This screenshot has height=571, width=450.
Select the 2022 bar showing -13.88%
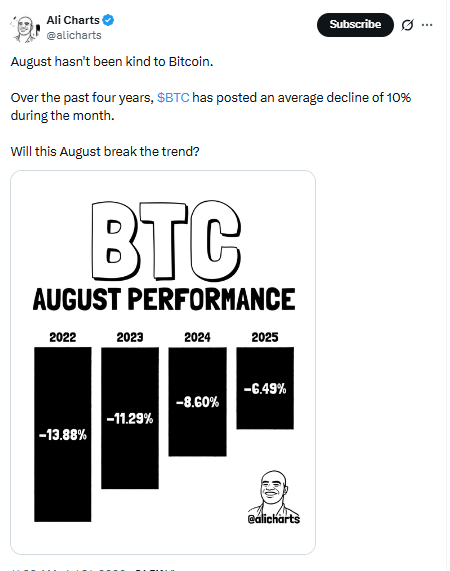(x=63, y=434)
